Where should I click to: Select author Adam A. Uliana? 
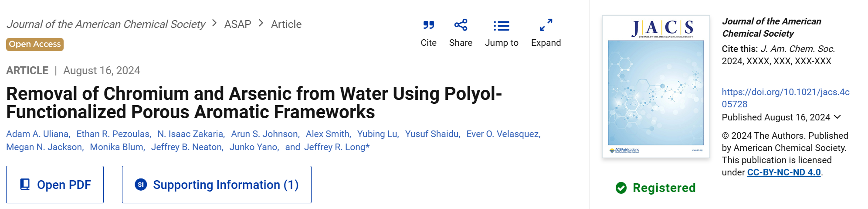pos(38,134)
